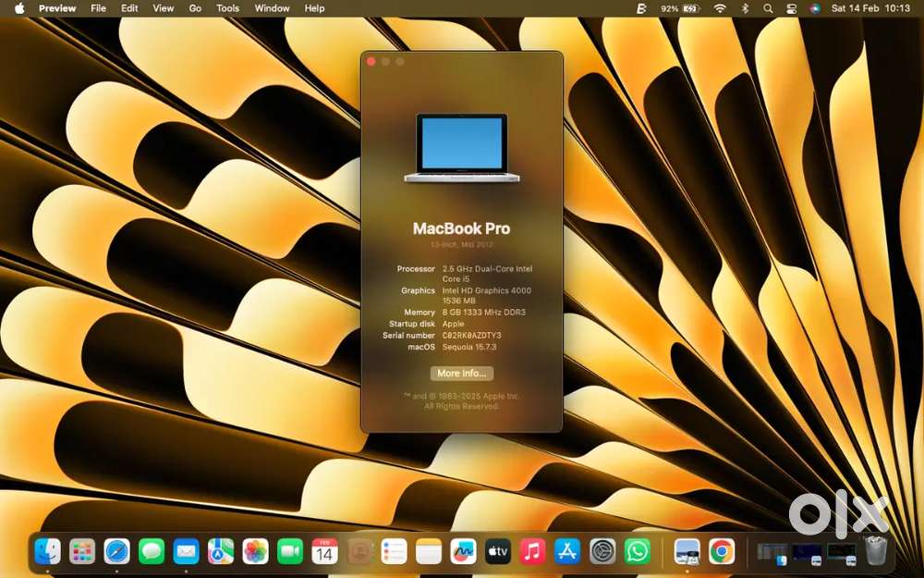
Task: Toggle the Wi-Fi menu bar status
Action: (x=720, y=8)
